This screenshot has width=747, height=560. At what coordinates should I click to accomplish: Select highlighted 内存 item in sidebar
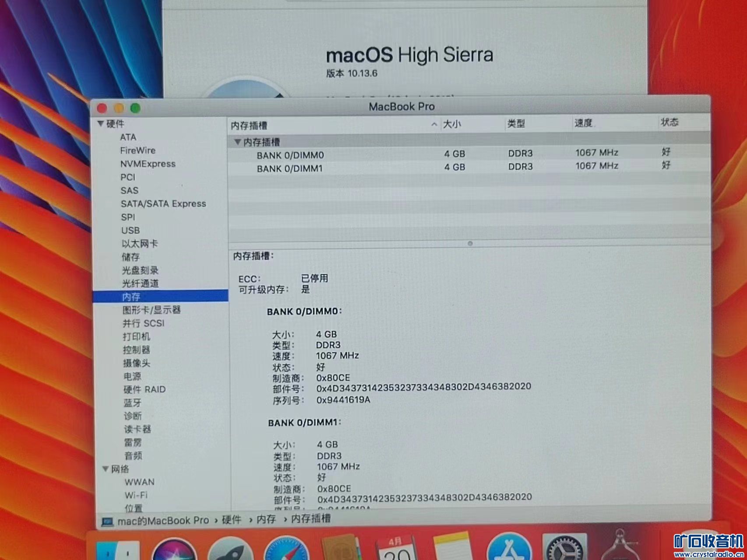tap(160, 297)
